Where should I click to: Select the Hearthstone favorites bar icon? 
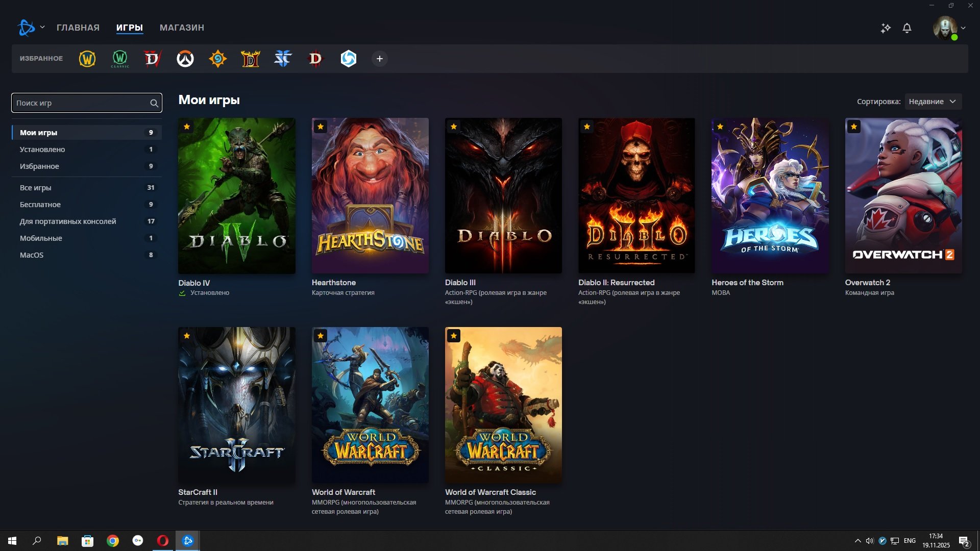tap(218, 59)
